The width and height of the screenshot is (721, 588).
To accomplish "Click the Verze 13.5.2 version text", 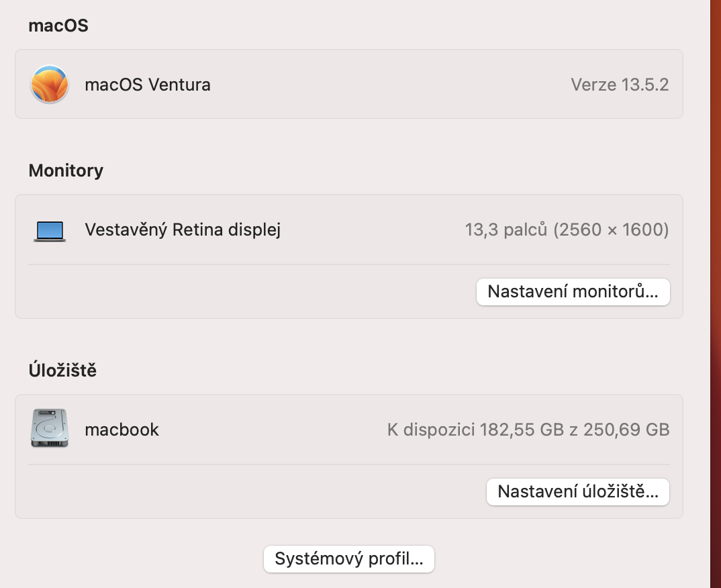I will (619, 85).
